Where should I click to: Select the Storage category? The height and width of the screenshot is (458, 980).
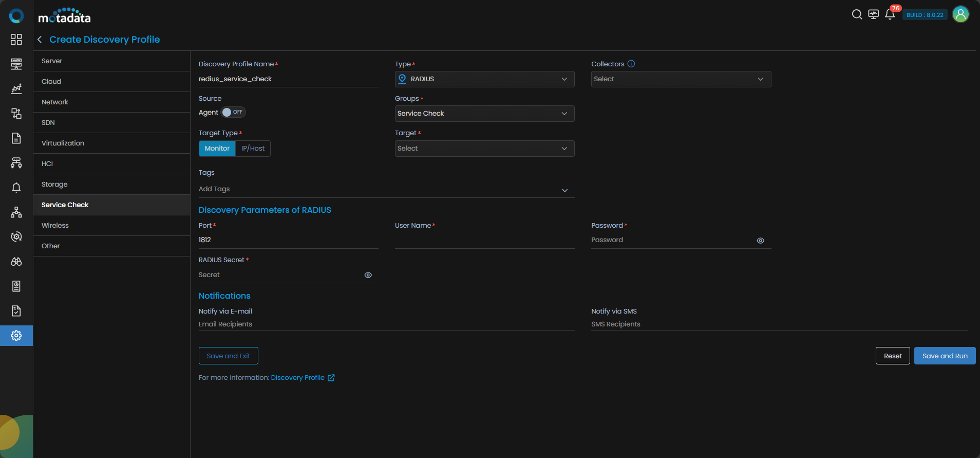coord(111,185)
